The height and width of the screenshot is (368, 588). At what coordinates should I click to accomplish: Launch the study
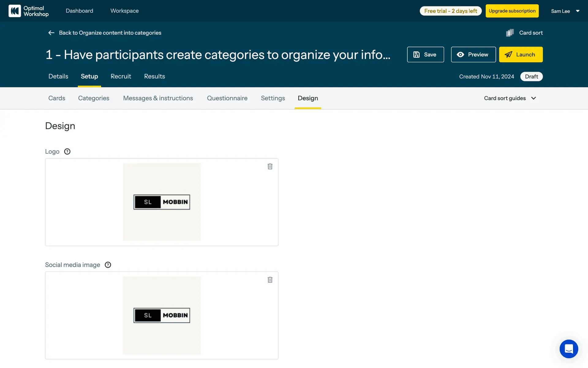(521, 55)
